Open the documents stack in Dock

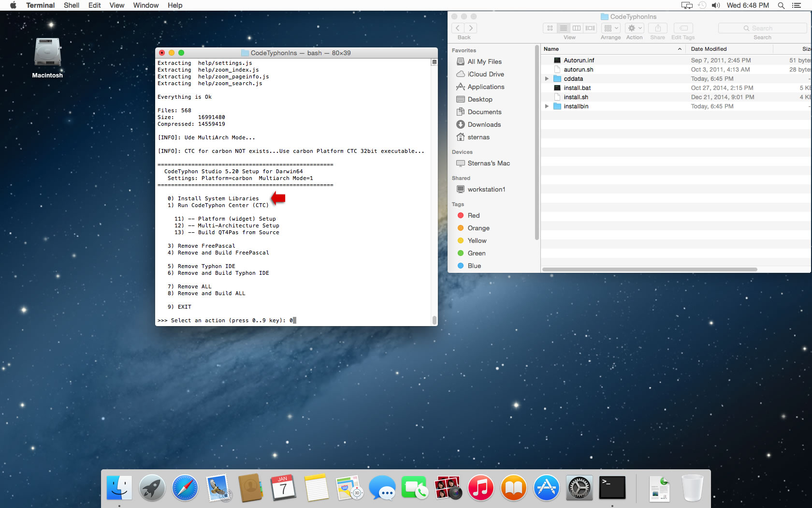(x=659, y=488)
